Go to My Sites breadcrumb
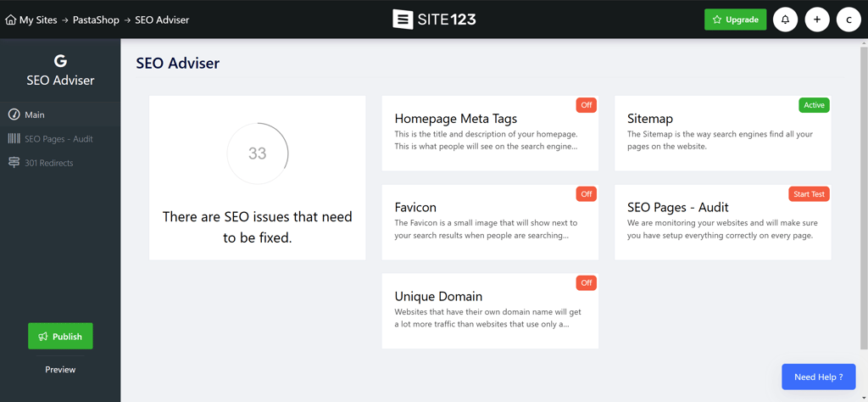868x402 pixels. pyautogui.click(x=38, y=20)
